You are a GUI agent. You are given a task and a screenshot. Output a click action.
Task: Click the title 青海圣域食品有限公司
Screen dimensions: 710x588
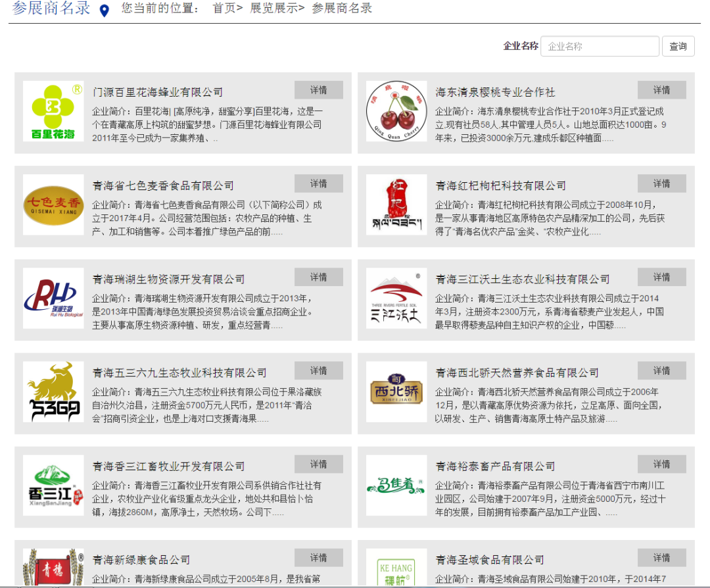tap(490, 560)
